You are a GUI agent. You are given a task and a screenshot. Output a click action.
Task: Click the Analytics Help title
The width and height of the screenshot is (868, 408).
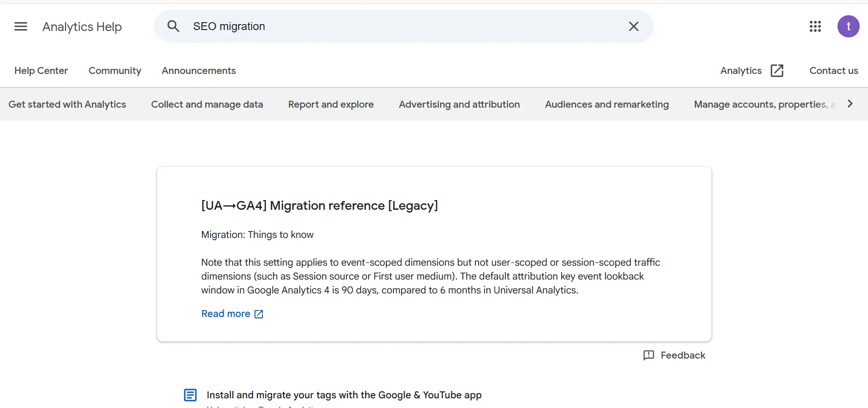[82, 27]
